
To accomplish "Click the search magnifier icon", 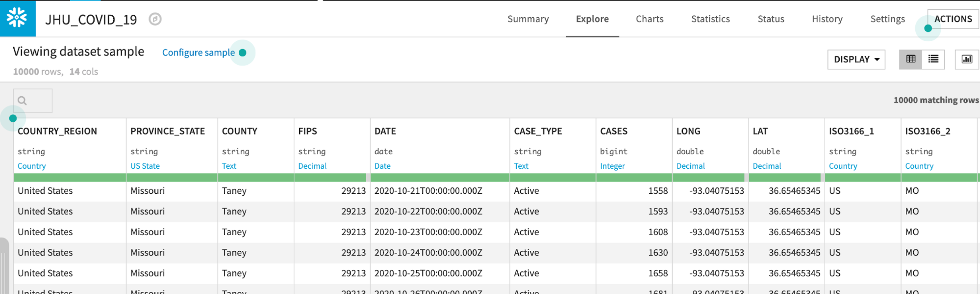I will 22,101.
